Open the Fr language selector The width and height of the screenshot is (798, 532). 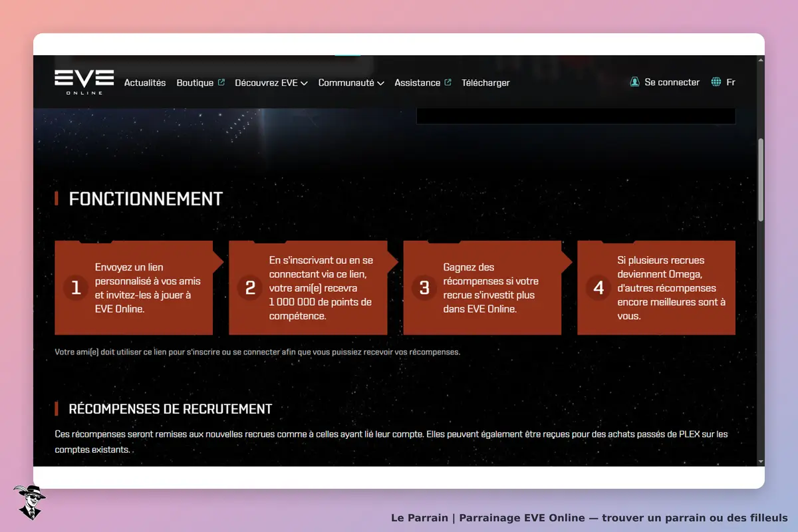click(x=724, y=82)
